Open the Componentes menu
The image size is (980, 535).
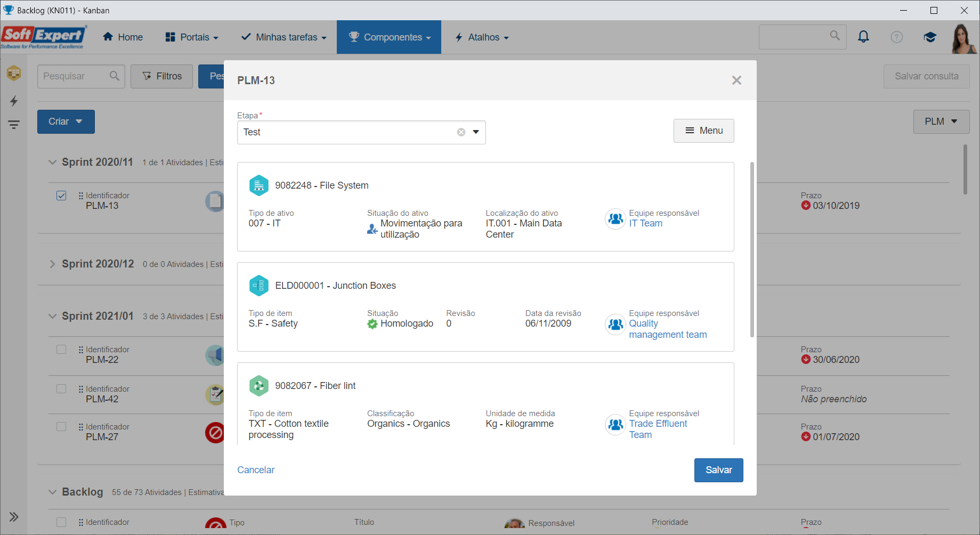pos(389,37)
